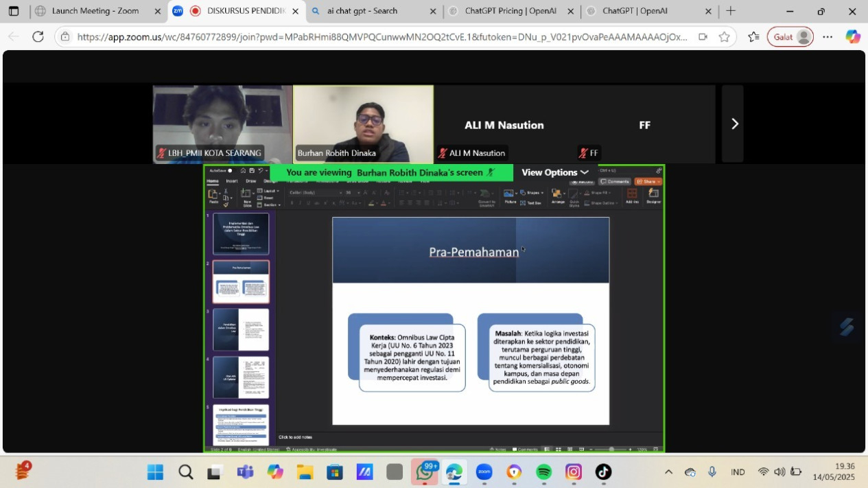
Task: Click the Pra-Pemahaman slide title
Action: click(474, 252)
